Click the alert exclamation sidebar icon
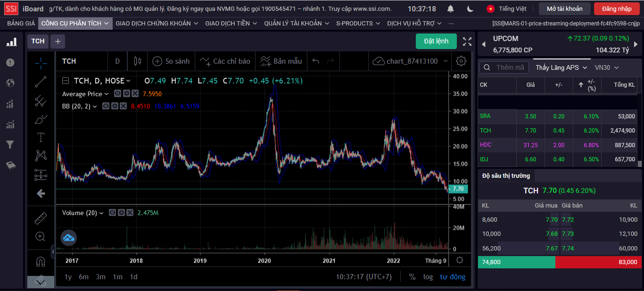The width and height of the screenshot is (644, 291). [10, 62]
